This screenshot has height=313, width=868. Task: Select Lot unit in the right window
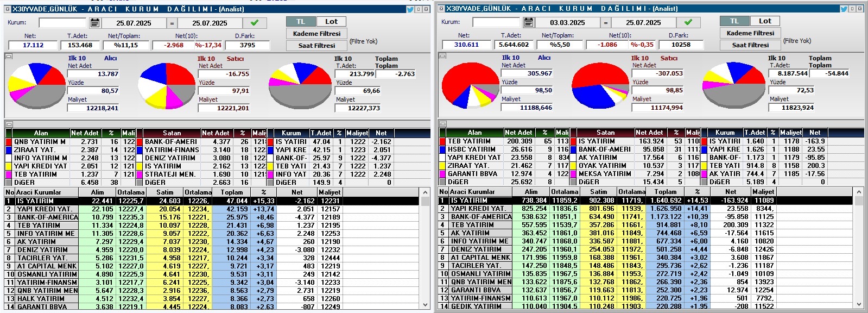pos(765,21)
